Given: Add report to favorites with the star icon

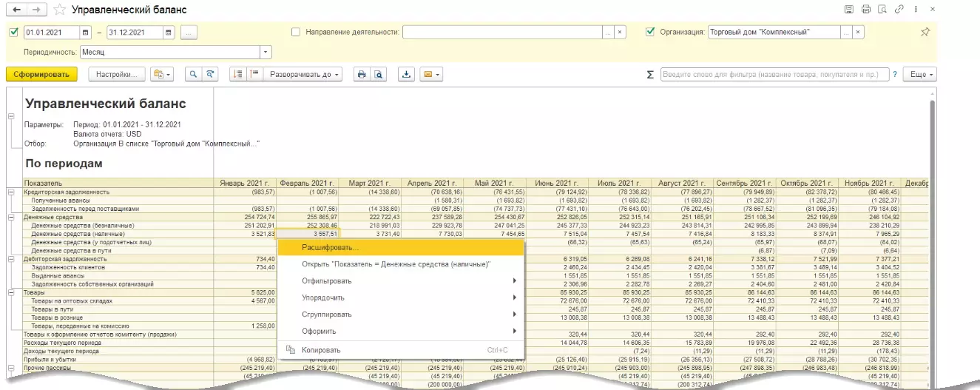Looking at the screenshot, I should [x=60, y=10].
